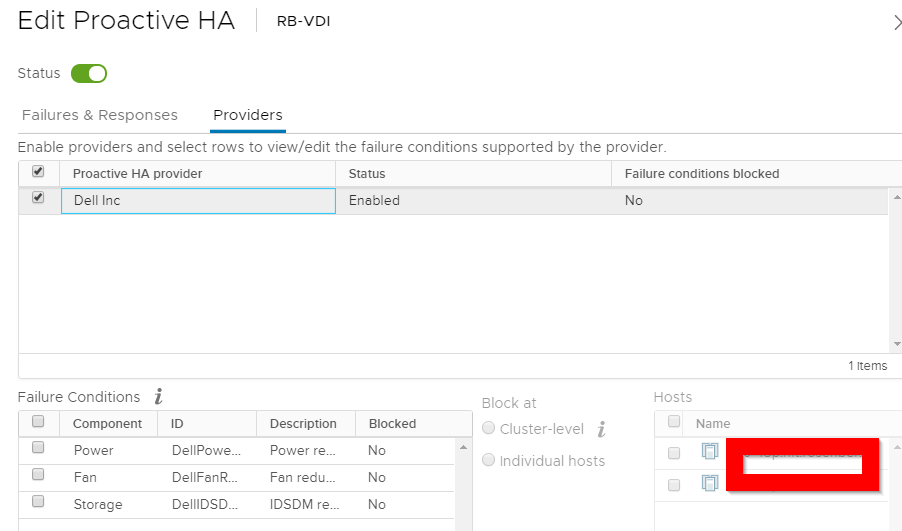Open the Providers tab

click(x=248, y=115)
